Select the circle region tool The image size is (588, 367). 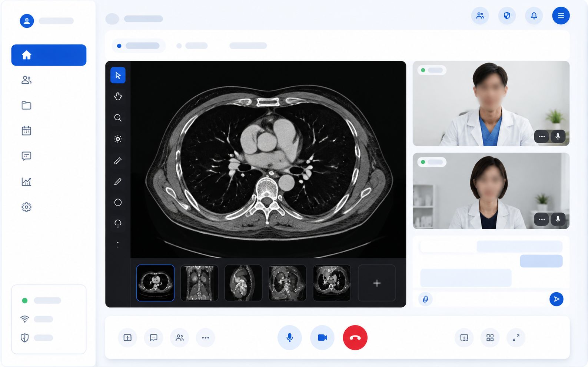click(x=118, y=203)
